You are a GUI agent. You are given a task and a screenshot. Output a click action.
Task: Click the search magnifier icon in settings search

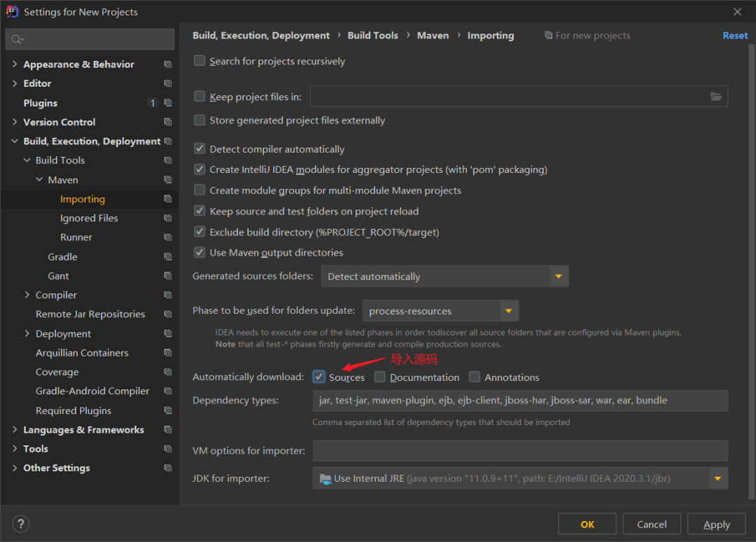coord(17,39)
